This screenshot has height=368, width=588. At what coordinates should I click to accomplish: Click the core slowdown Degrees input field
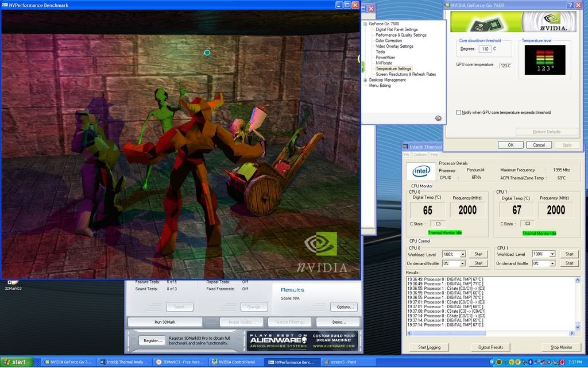485,49
